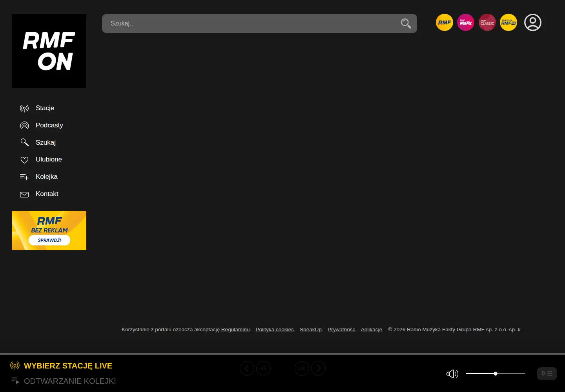Open Ulubione favorites in the sidebar
The height and width of the screenshot is (392, 565).
(41, 160)
